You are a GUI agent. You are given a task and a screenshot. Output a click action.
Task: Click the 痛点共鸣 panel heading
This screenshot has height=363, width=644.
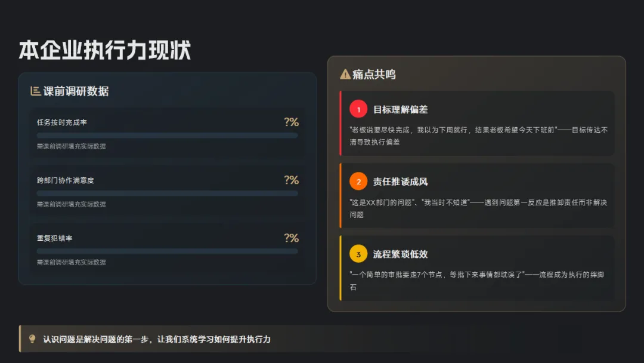coord(374,75)
